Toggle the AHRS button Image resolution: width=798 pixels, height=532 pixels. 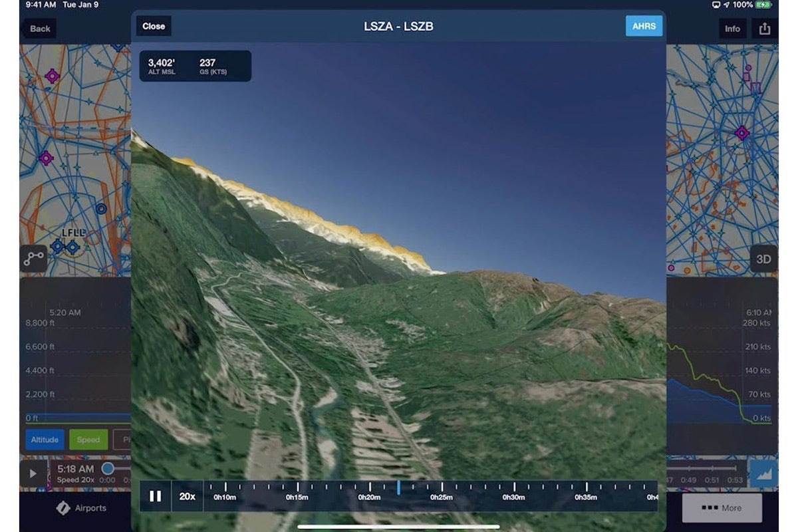coord(644,26)
